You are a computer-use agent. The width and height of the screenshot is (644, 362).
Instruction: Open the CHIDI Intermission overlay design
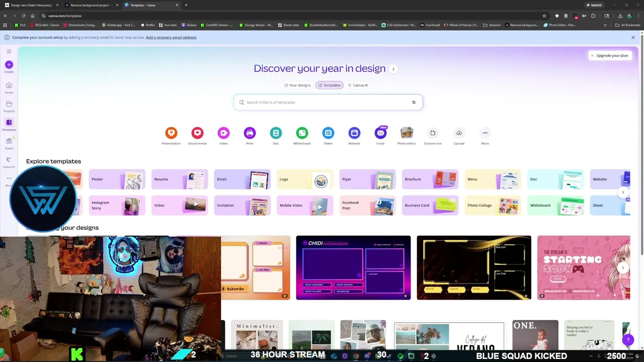point(353,267)
